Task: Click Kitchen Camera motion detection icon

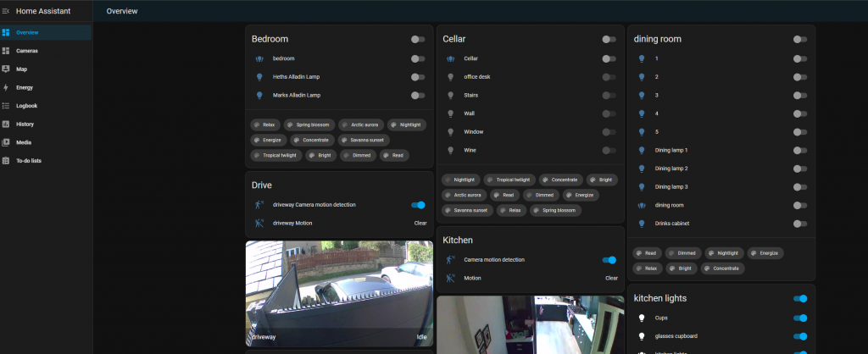Action: (x=451, y=259)
